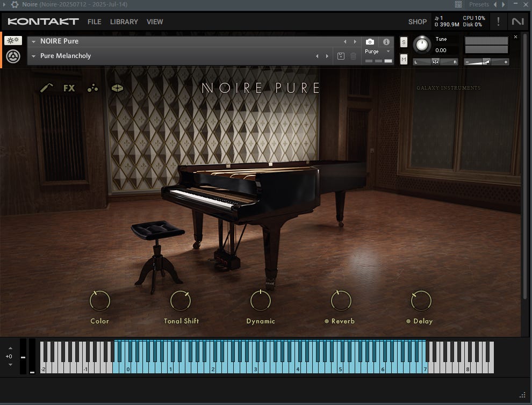Click the CPU 10% readout
Viewport: 532px width, 405px height.
474,18
